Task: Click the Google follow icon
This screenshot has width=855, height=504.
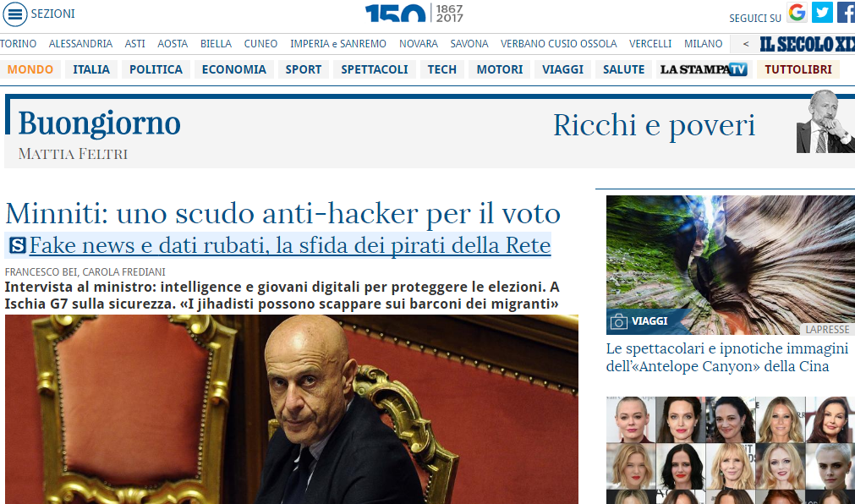Action: (x=797, y=13)
